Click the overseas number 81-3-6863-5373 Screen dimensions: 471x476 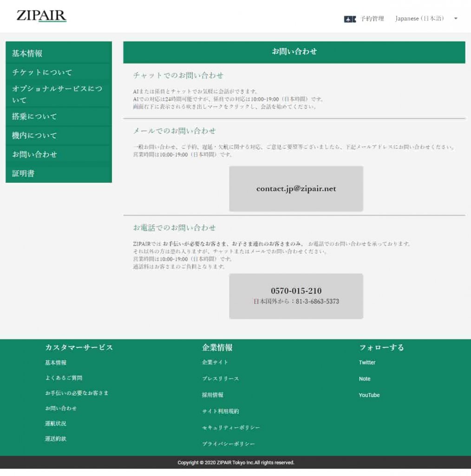click(x=317, y=301)
